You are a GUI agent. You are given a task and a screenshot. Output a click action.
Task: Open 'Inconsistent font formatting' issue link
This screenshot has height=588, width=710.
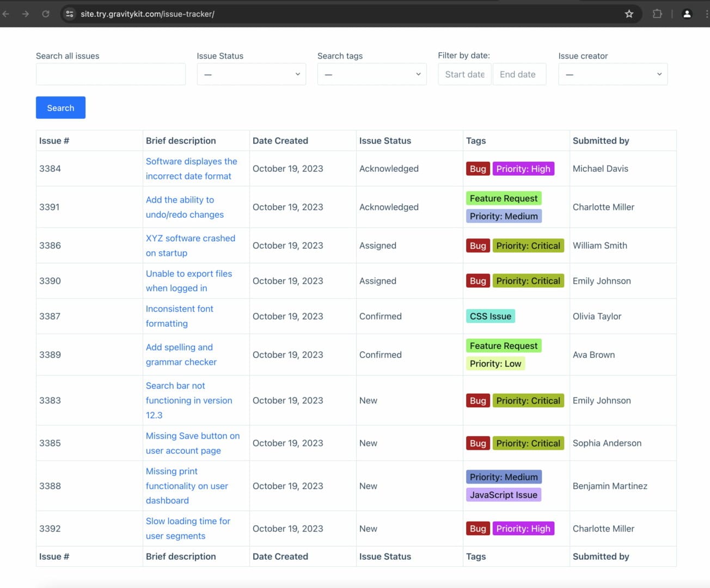pyautogui.click(x=179, y=309)
